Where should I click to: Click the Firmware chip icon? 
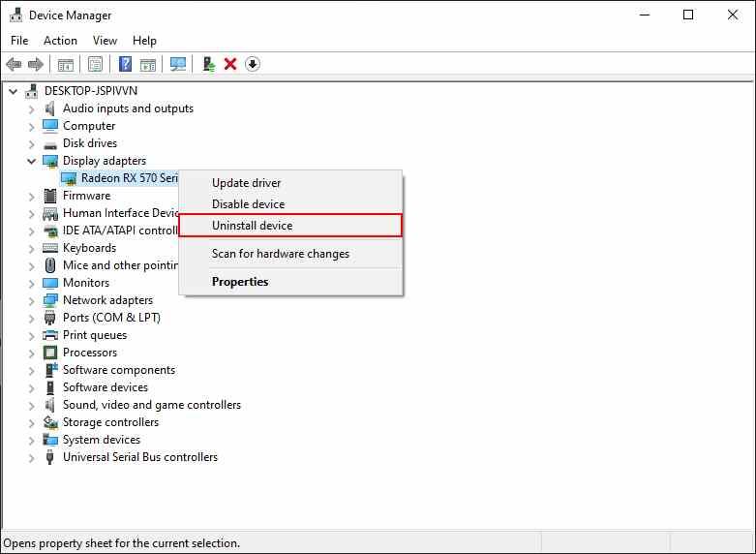[50, 196]
